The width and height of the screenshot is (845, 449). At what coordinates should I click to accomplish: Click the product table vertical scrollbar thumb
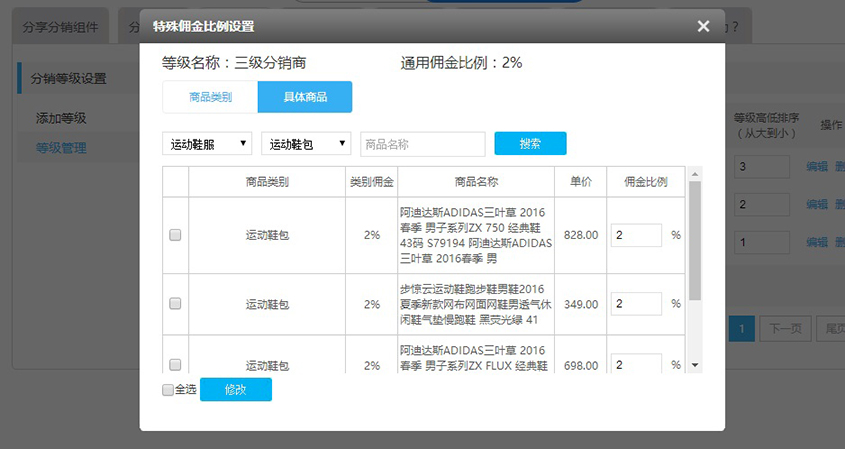click(695, 240)
